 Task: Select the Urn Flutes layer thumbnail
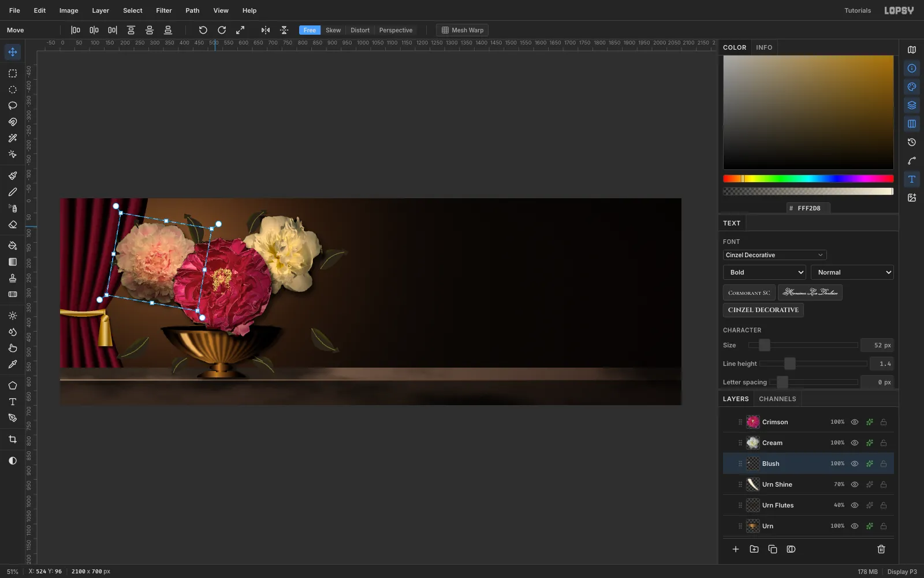(x=752, y=505)
